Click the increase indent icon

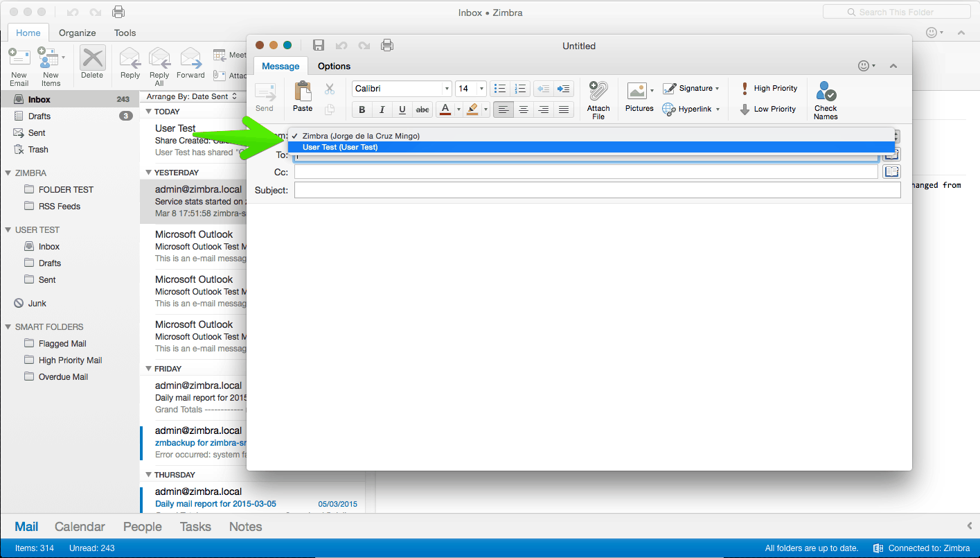pos(564,89)
